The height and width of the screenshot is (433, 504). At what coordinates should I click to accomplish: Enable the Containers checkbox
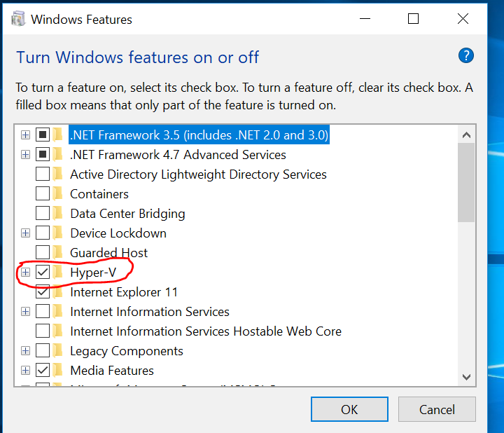[x=43, y=193]
